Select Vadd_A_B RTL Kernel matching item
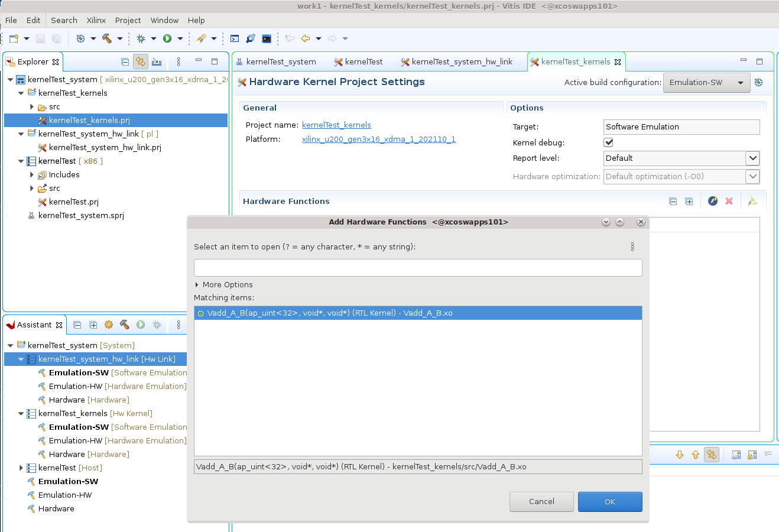779x532 pixels. pos(418,313)
